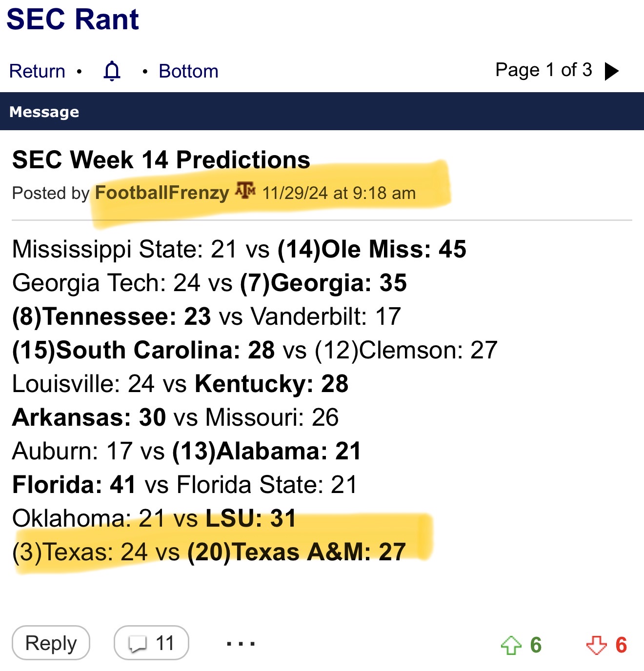This screenshot has height=671, width=644.
Task: Click the red downvote count 6
Action: pyautogui.click(x=621, y=645)
